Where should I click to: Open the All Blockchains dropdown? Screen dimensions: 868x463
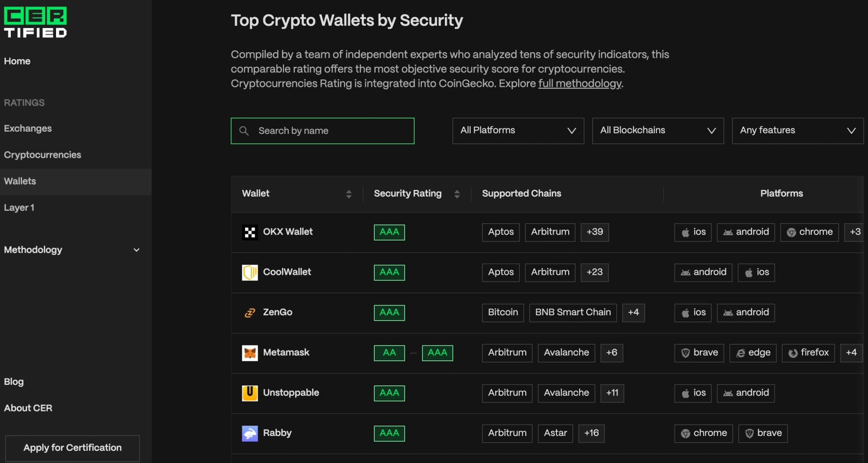pyautogui.click(x=658, y=131)
